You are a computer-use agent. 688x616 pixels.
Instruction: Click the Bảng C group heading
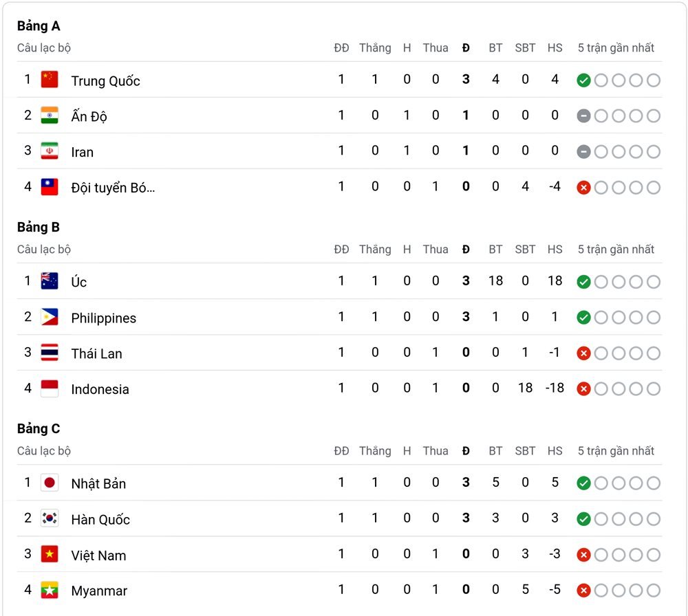coord(39,428)
